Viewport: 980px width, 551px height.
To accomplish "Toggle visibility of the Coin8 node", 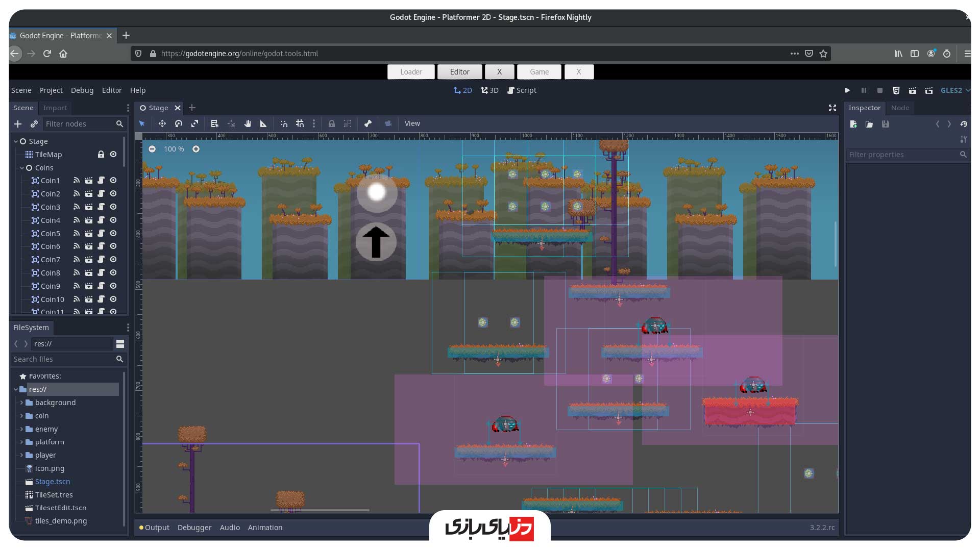I will tap(113, 272).
